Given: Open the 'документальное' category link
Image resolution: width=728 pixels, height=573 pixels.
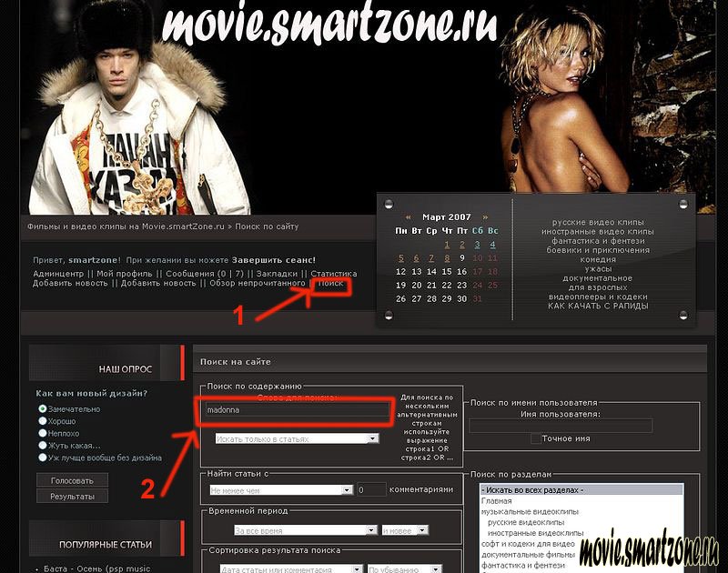Looking at the screenshot, I should (x=598, y=278).
